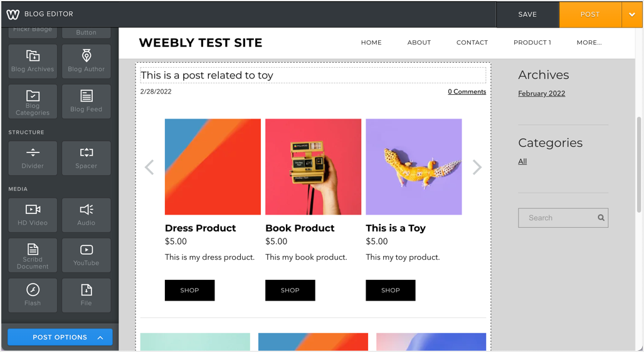Open the More... navigation menu
Viewport: 644px width, 352px height.
pos(589,43)
